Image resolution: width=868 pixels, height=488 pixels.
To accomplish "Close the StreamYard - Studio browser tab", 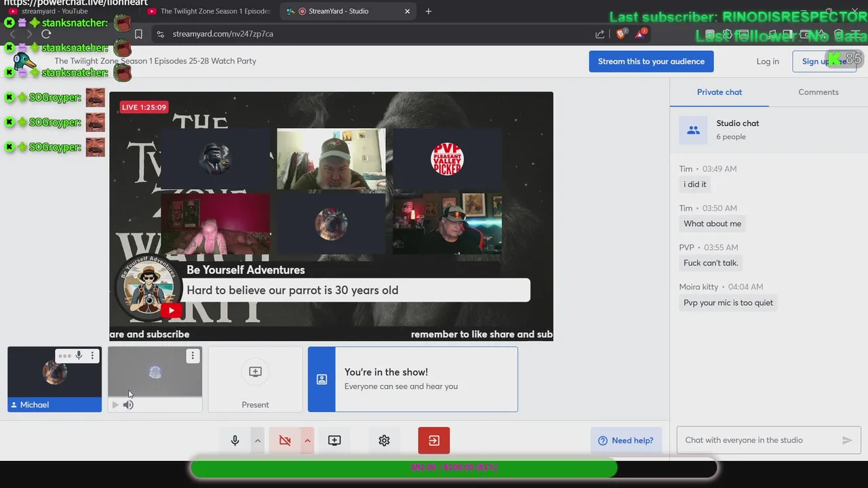I will point(408,12).
